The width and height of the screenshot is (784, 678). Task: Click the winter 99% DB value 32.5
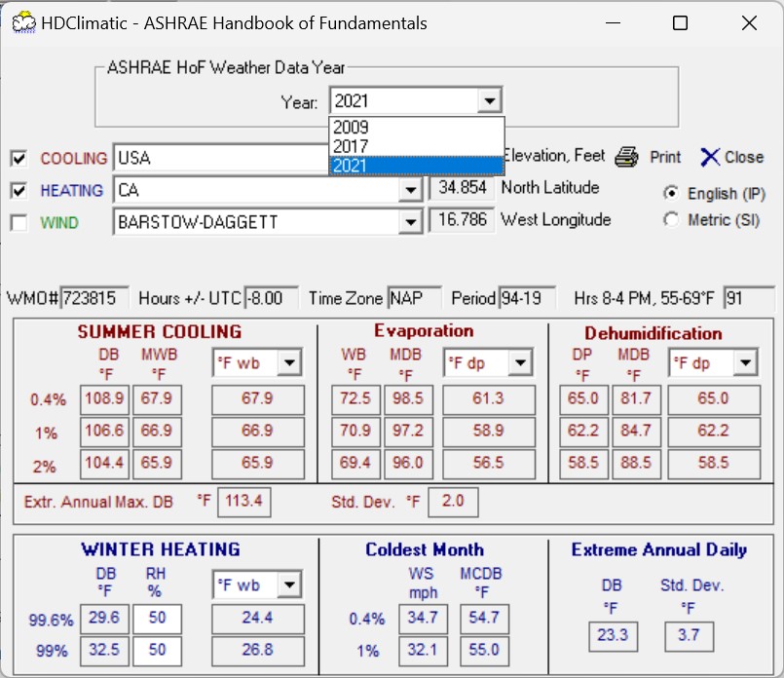point(104,650)
